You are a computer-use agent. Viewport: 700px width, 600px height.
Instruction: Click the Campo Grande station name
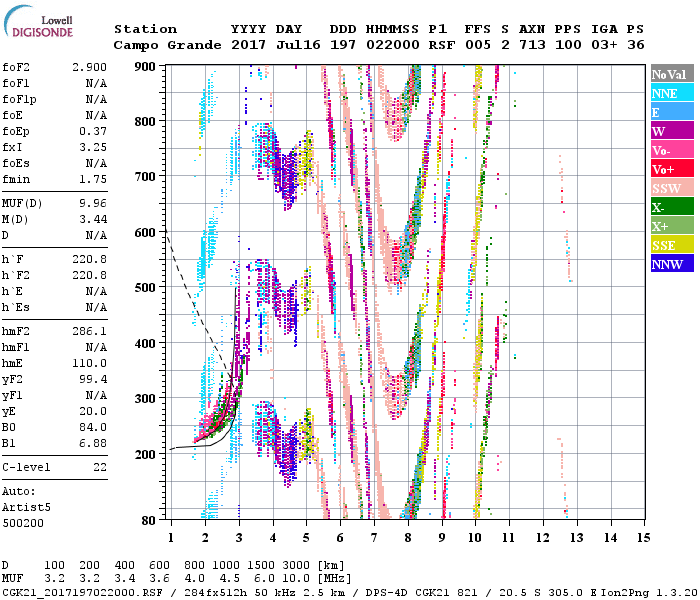[163, 45]
